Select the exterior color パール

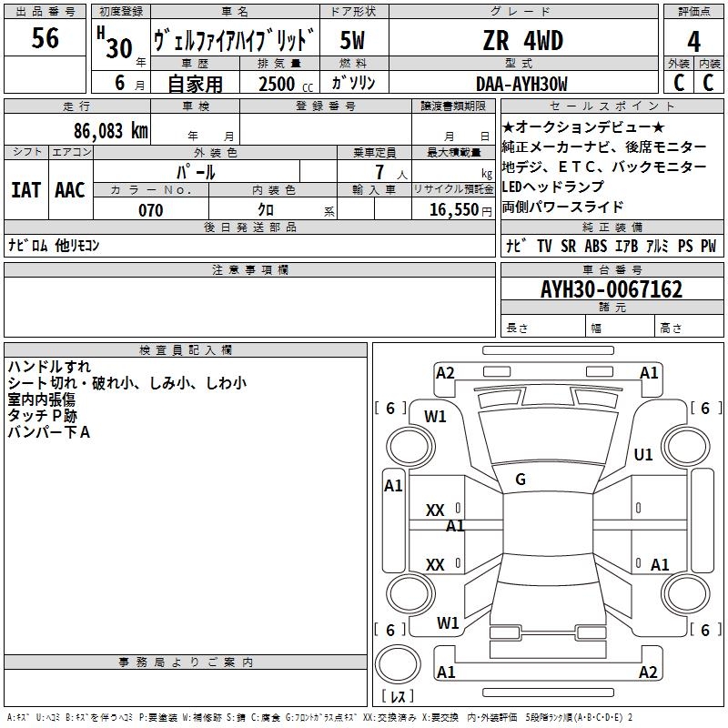click(x=196, y=172)
